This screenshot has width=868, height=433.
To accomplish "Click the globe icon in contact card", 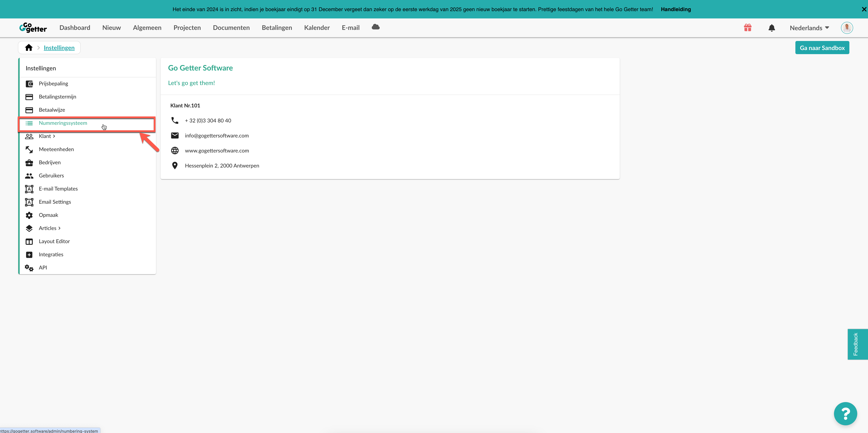I will tap(175, 150).
